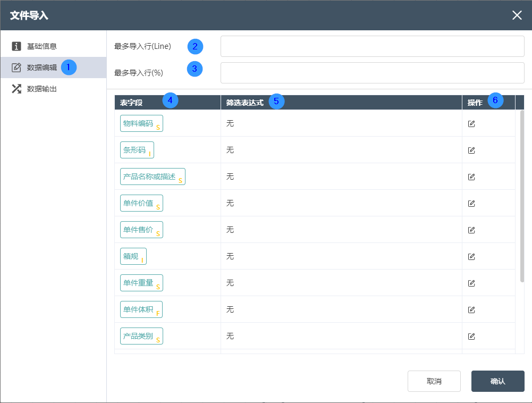Image resolution: width=532 pixels, height=403 pixels.
Task: Select the 物料编码 field tag
Action: [141, 123]
